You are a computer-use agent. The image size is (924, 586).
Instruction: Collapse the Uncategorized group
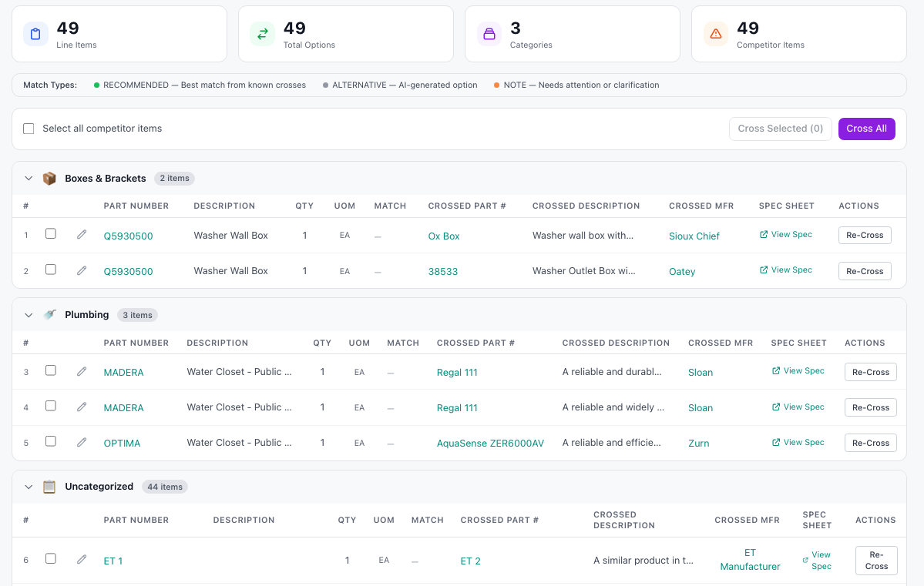tap(29, 487)
